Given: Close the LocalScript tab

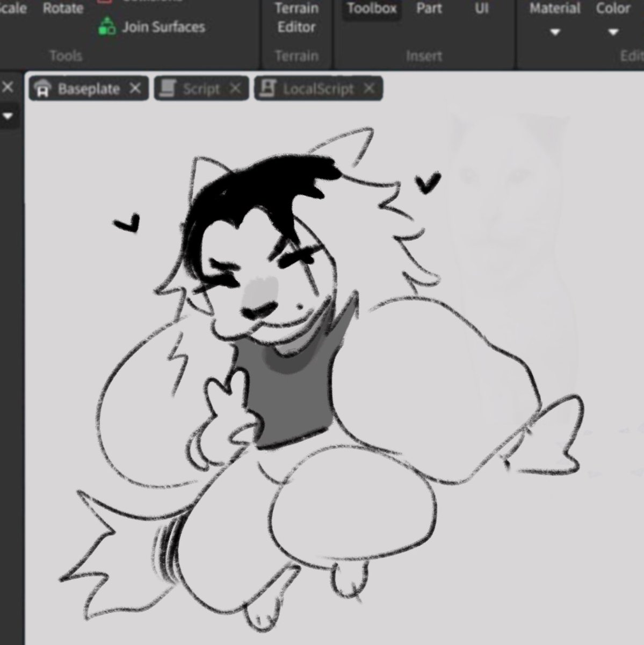Looking at the screenshot, I should 368,88.
